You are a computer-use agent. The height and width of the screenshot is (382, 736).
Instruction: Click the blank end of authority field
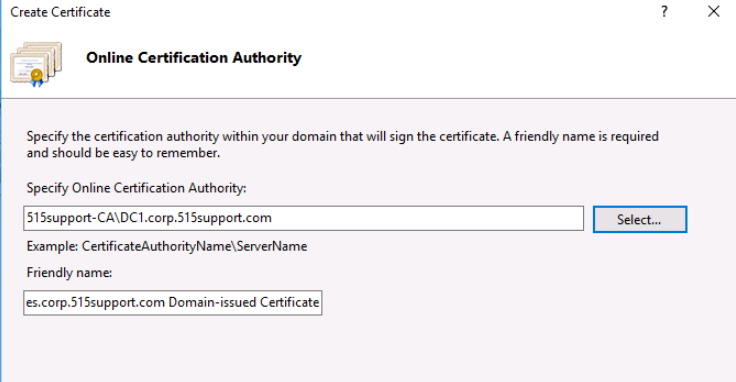pos(427,218)
